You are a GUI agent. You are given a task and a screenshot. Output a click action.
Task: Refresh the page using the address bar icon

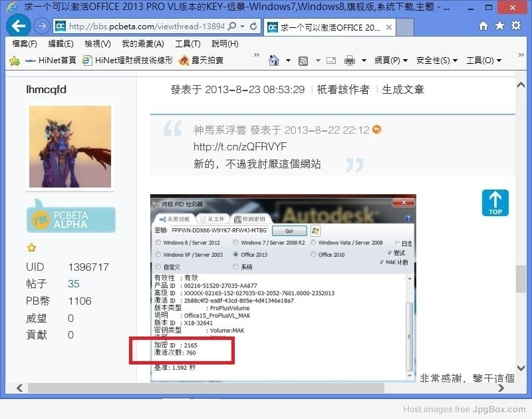[x=254, y=27]
